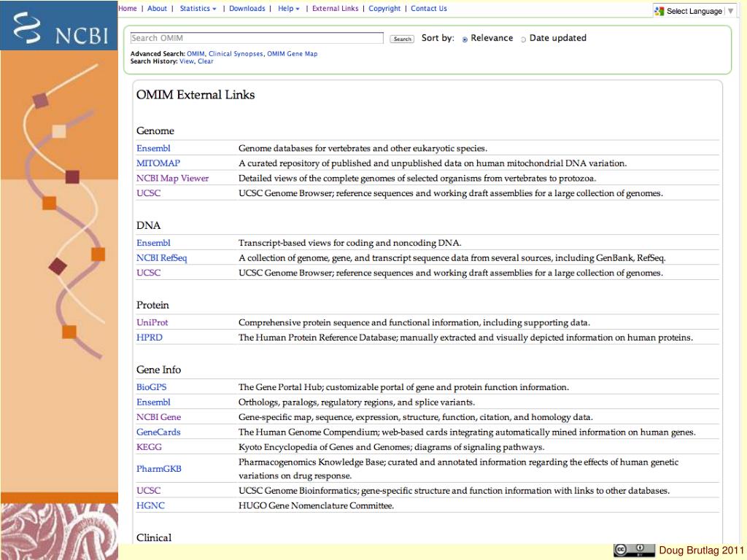Image resolution: width=747 pixels, height=560 pixels.
Task: Click the Protein section heading
Action: [x=152, y=306]
